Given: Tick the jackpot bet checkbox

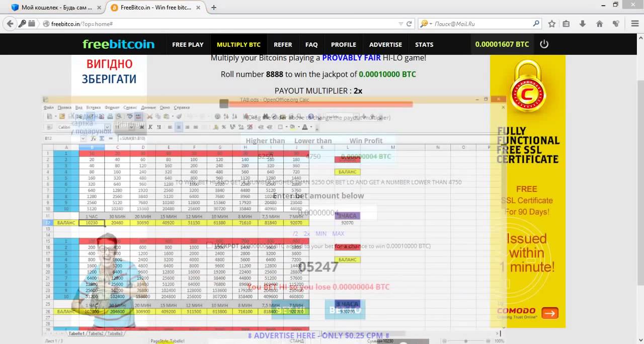Looking at the screenshot, I should click(x=209, y=245).
